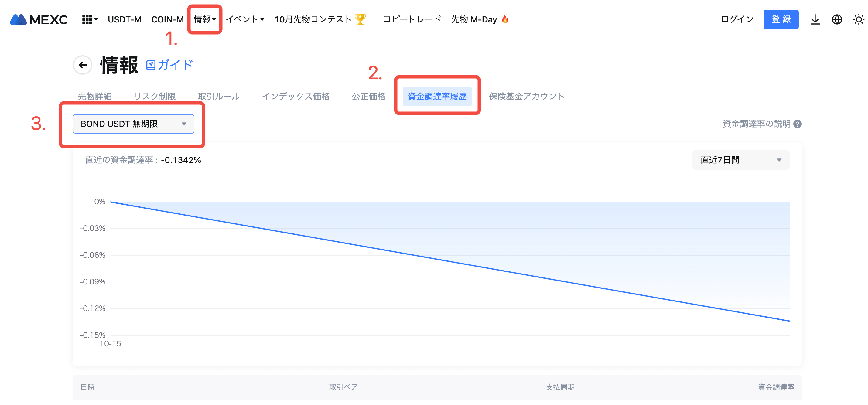Click the fire icon next to M-Day
The width and height of the screenshot is (868, 405).
[x=505, y=19]
